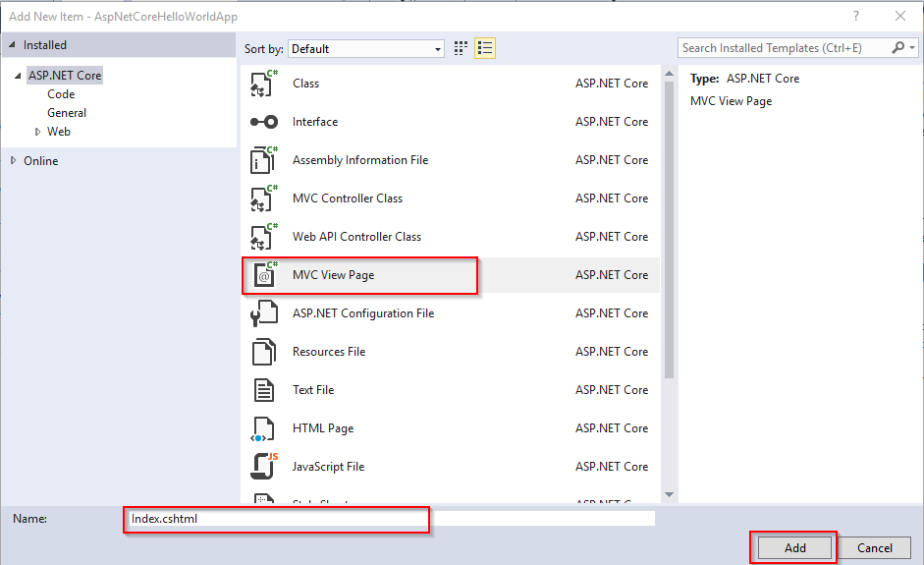The height and width of the screenshot is (565, 924).
Task: Click the template list scroll down arrow
Action: pos(669,495)
